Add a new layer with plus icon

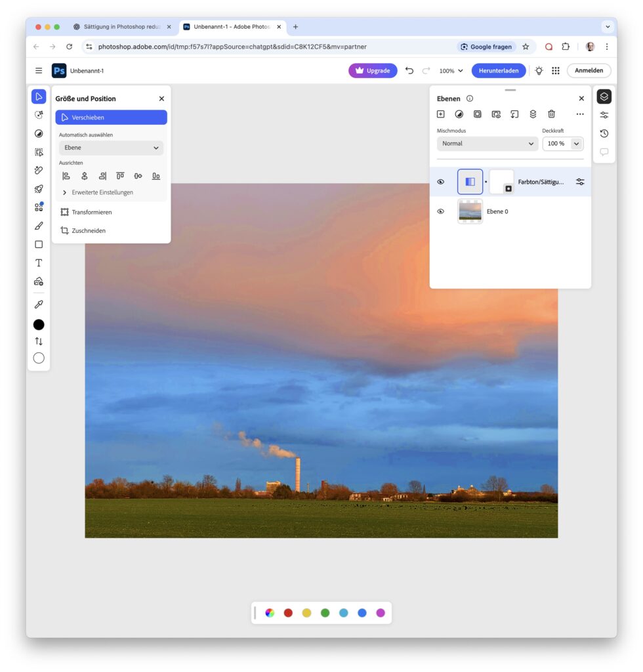coord(441,114)
